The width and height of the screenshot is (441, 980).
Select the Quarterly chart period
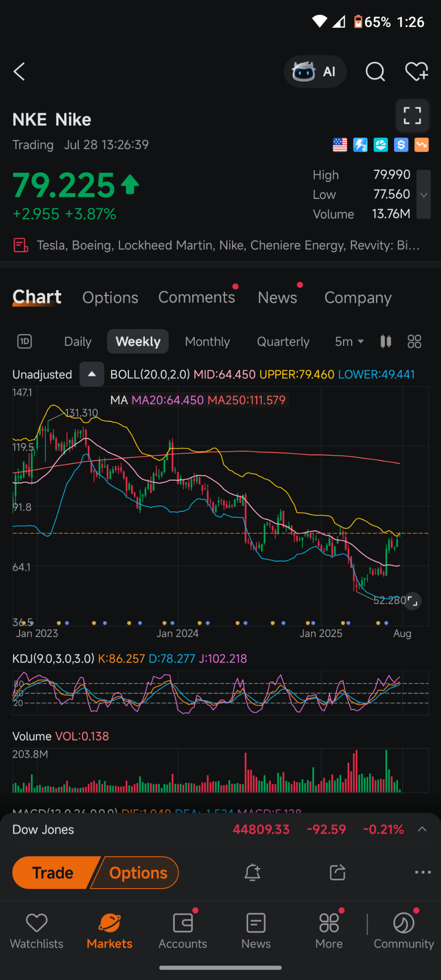point(283,341)
